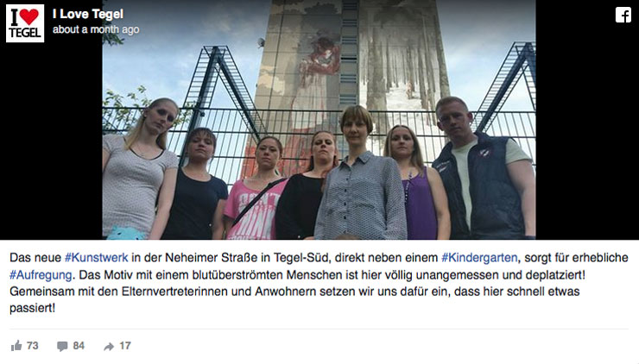The image size is (639, 364).
Task: View the 84 comments count
Action: click(x=79, y=346)
